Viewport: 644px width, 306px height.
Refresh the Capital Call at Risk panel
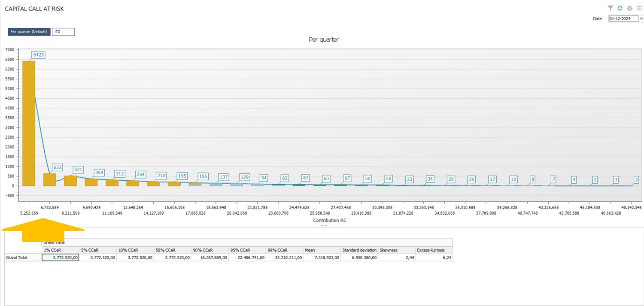620,8
